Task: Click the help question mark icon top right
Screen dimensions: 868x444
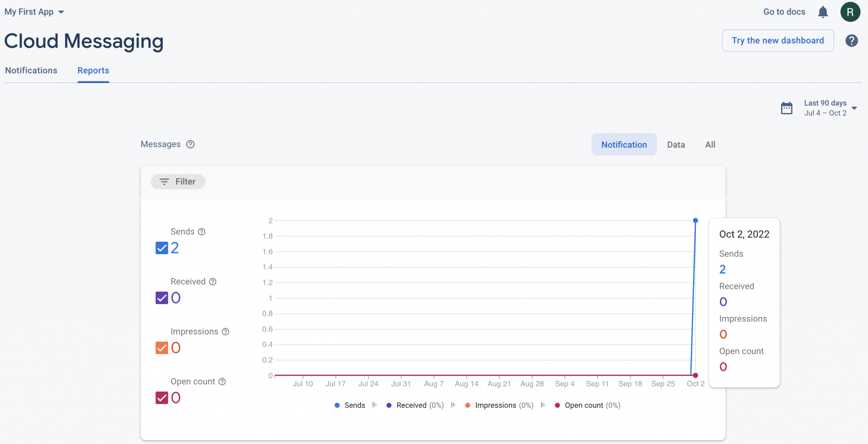Action: (851, 41)
